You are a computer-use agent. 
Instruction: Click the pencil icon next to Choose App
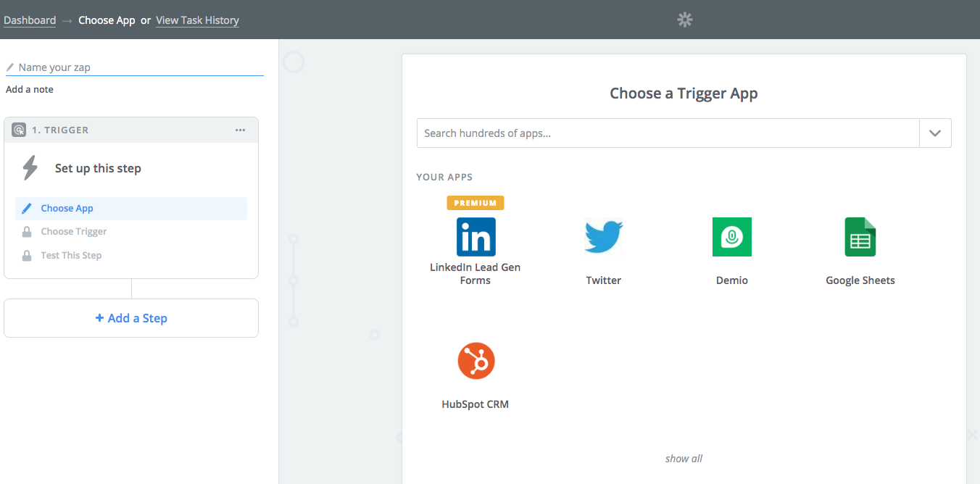coord(27,209)
